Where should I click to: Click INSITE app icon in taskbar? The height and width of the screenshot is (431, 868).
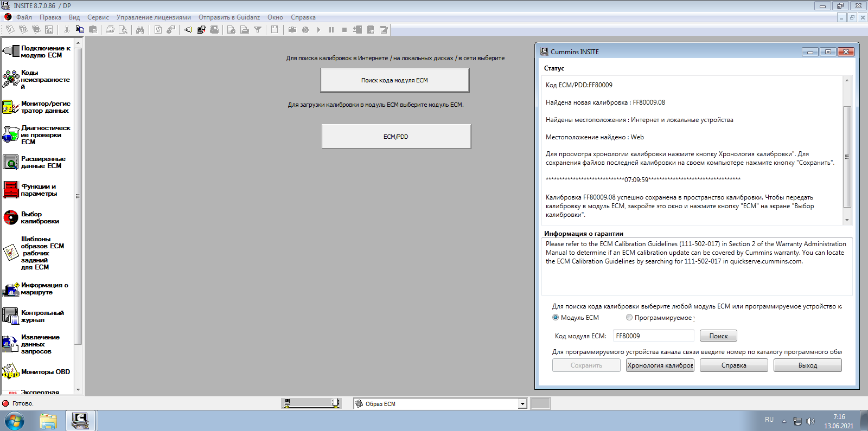pos(81,421)
